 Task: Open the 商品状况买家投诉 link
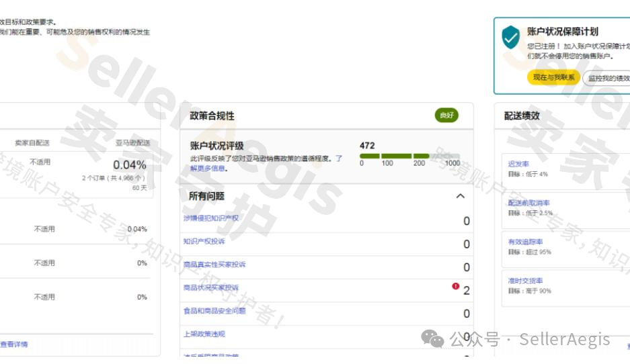tap(211, 287)
